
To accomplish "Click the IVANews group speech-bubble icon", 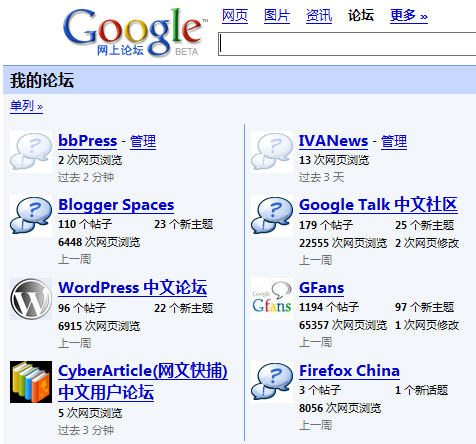I will [x=272, y=152].
